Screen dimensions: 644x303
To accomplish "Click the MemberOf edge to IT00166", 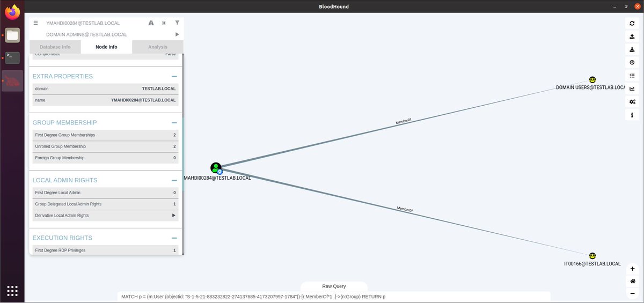I will (405, 209).
